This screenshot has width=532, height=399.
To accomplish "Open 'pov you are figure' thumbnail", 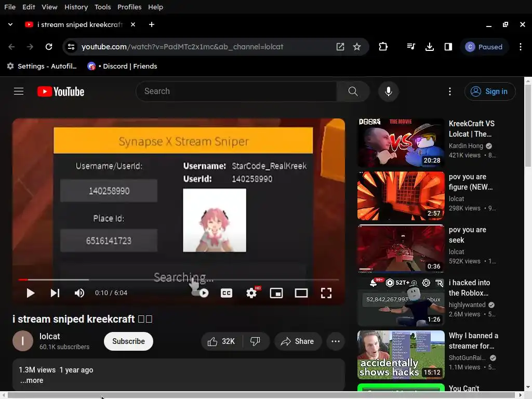I will click(x=401, y=196).
